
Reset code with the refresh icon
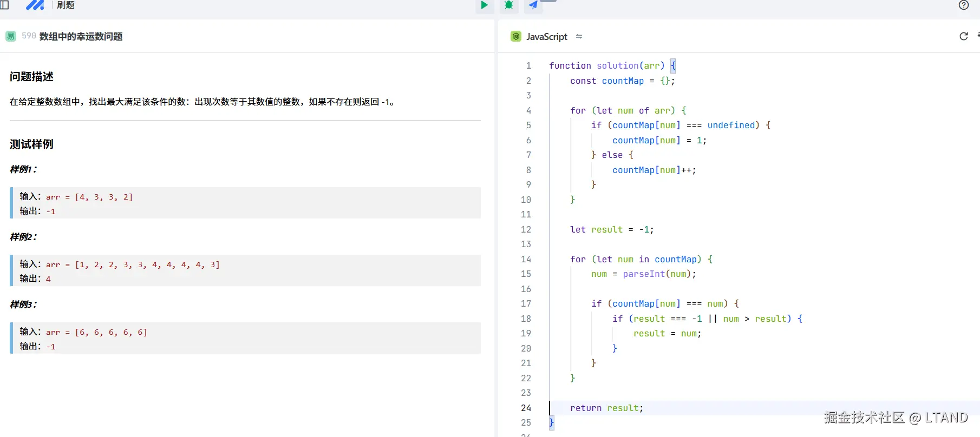click(963, 36)
